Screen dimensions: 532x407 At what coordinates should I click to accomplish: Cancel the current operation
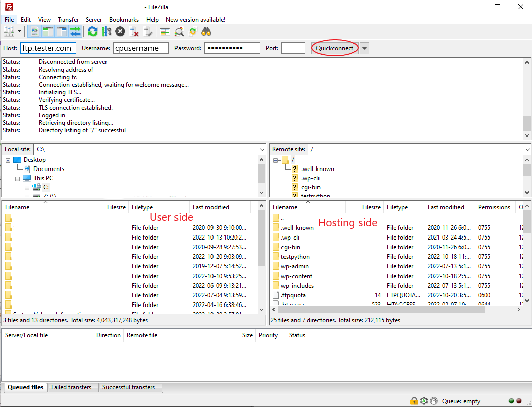(120, 31)
